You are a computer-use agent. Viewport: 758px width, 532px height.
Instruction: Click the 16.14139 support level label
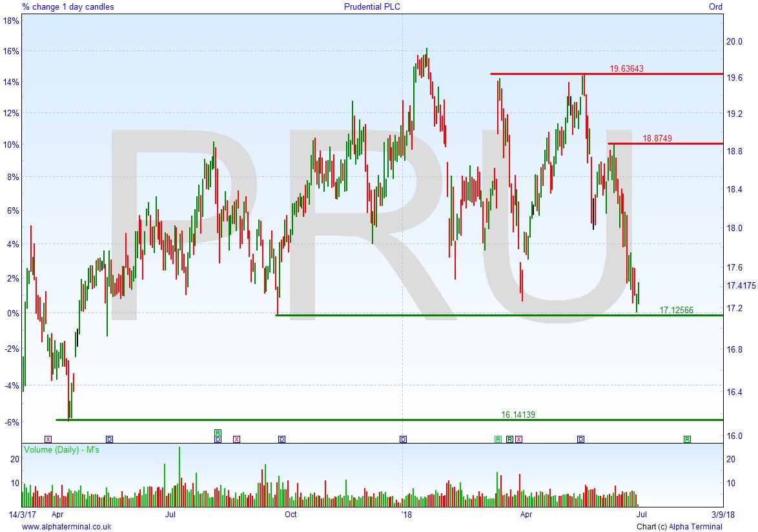(518, 414)
